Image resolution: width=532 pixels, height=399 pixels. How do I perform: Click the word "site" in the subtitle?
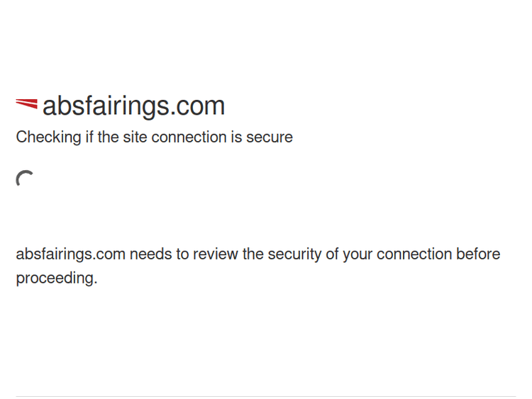135,137
